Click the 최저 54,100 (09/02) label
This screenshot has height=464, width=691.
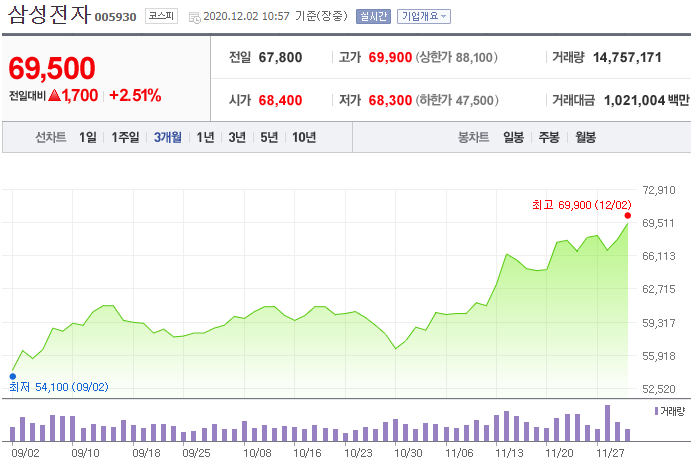coord(59,387)
